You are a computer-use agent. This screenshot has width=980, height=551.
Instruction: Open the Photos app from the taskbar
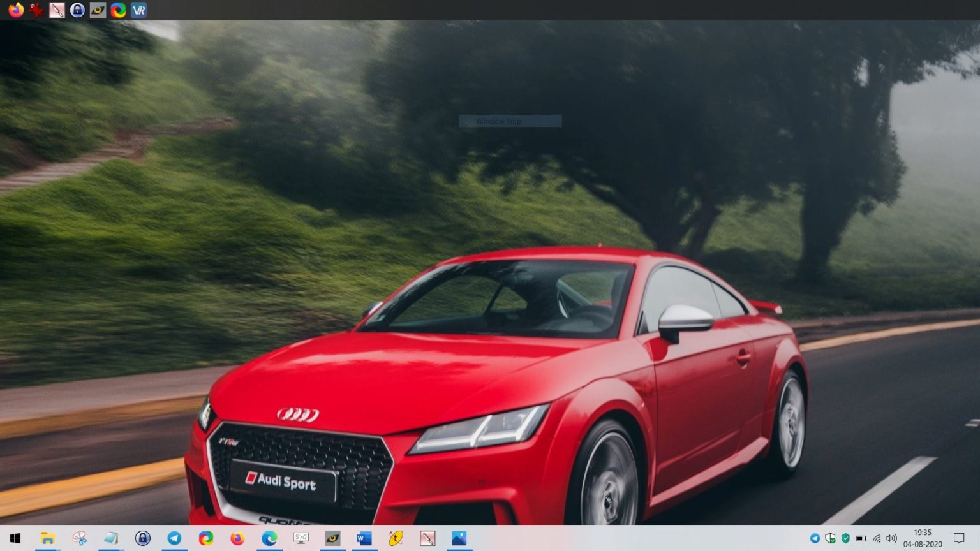pyautogui.click(x=459, y=538)
